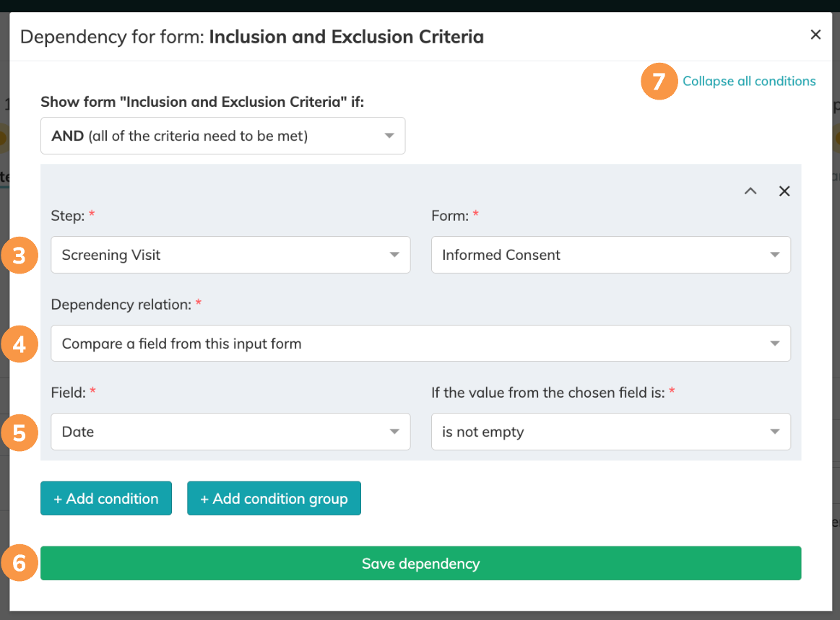
Task: Open the 'is not empty' value dropdown
Action: pos(610,432)
